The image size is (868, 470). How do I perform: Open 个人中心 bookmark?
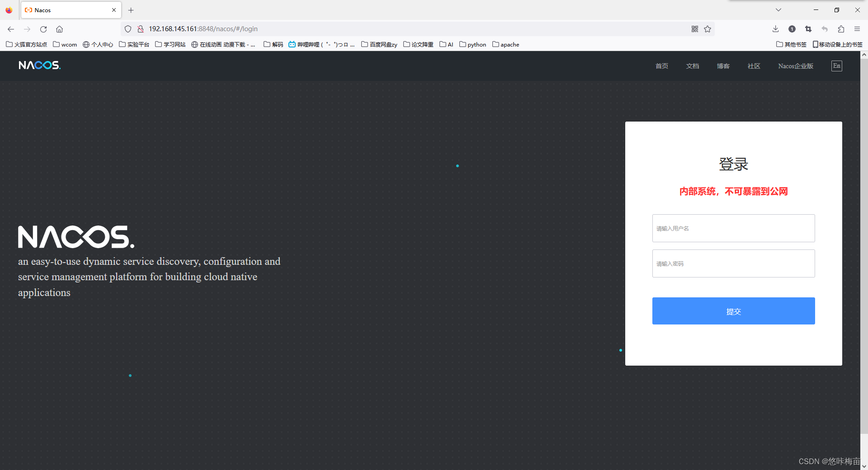pos(98,44)
